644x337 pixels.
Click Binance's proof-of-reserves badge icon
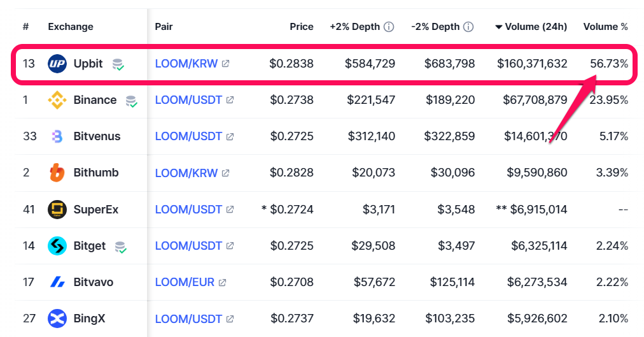(132, 101)
